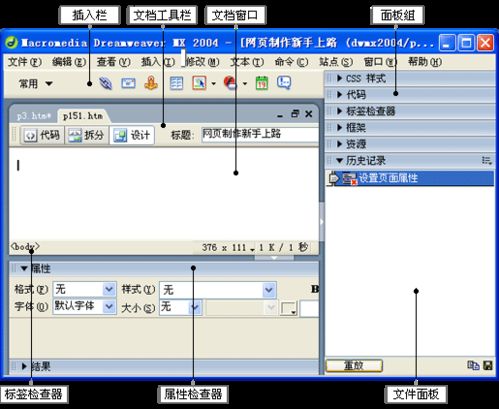Insert a table from the insert bar

point(176,83)
